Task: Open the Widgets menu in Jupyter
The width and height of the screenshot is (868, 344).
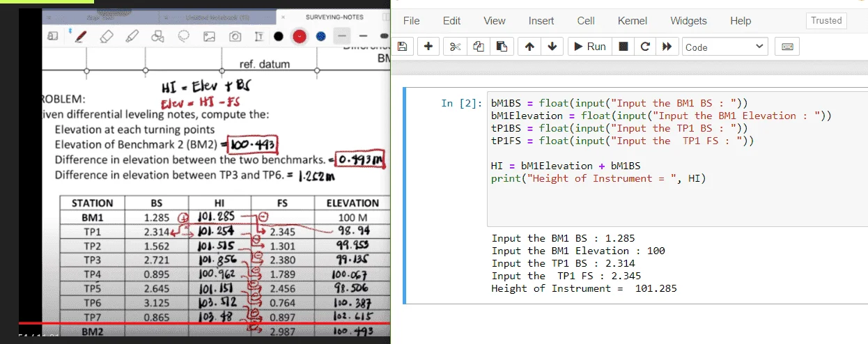Action: (x=688, y=21)
